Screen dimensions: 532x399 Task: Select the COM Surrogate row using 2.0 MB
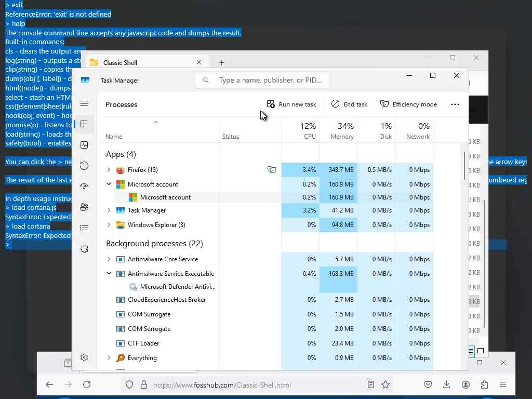[266, 329]
